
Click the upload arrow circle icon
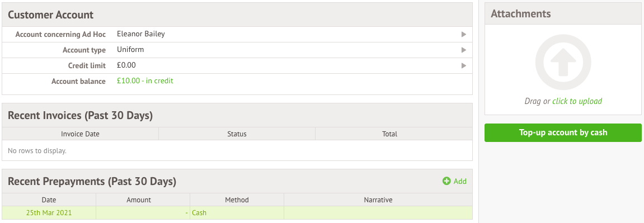[x=563, y=62]
